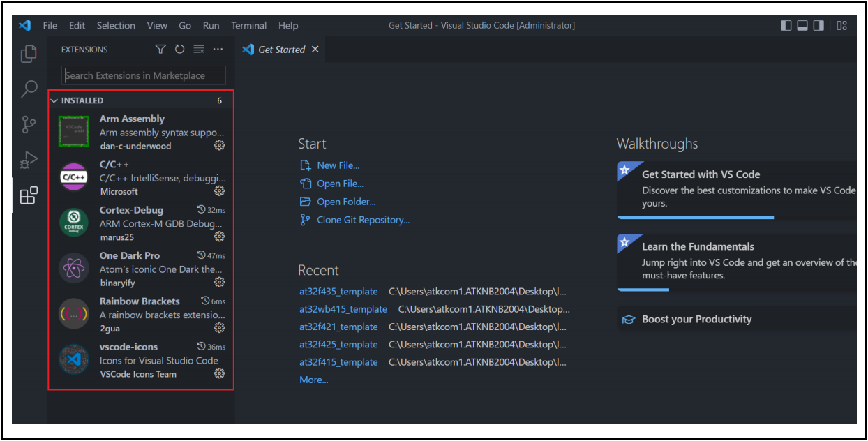Open the Terminal menu
This screenshot has width=868, height=441.
click(249, 26)
